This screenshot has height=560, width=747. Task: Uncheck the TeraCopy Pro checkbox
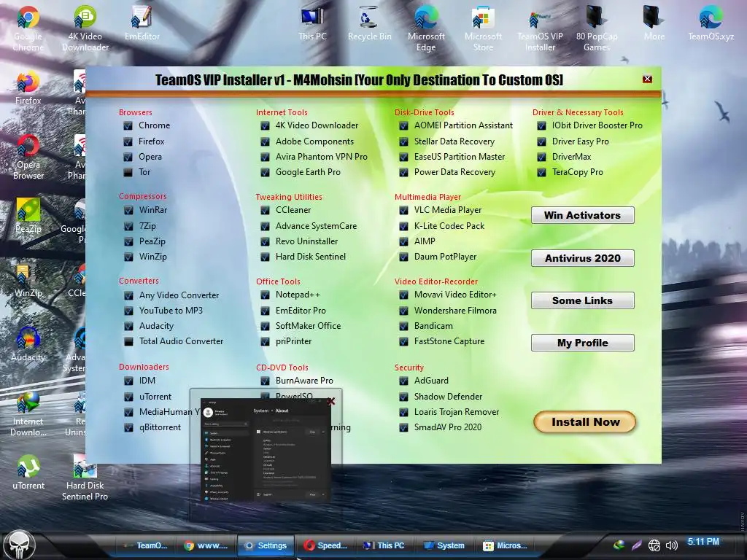tap(541, 172)
